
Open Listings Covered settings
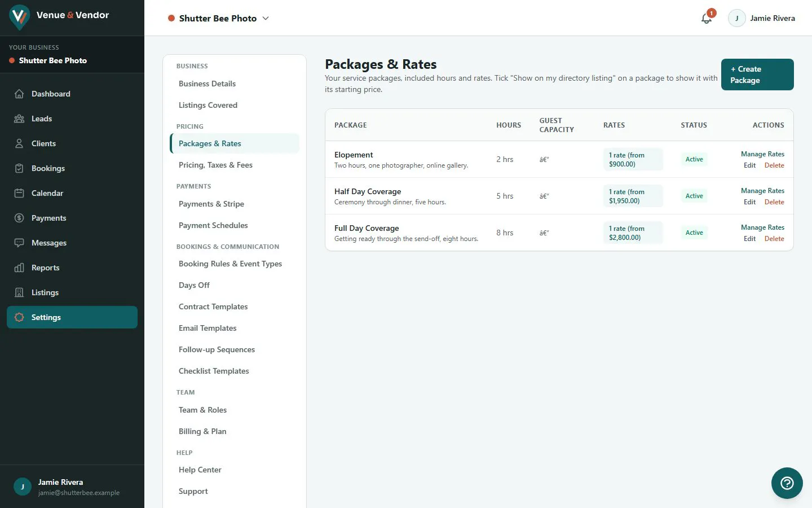235,105
